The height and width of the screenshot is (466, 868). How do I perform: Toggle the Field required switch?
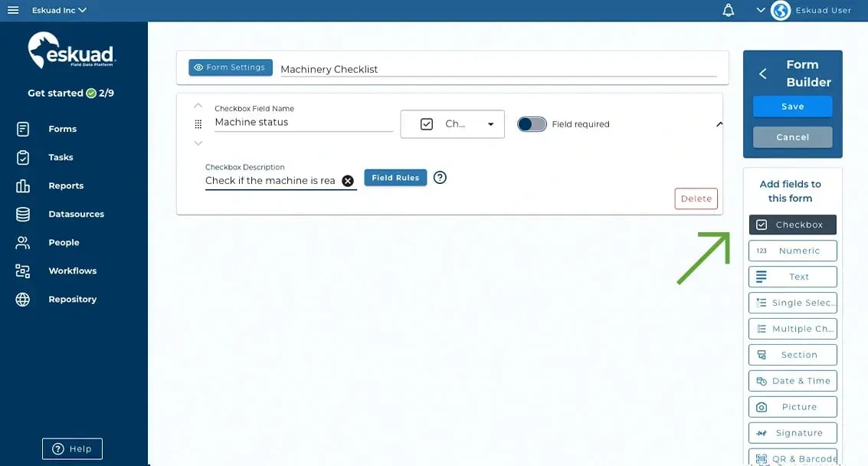click(532, 124)
